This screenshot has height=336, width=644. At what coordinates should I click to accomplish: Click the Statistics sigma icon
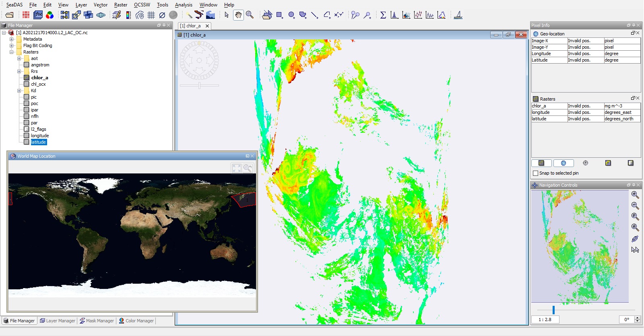(383, 15)
